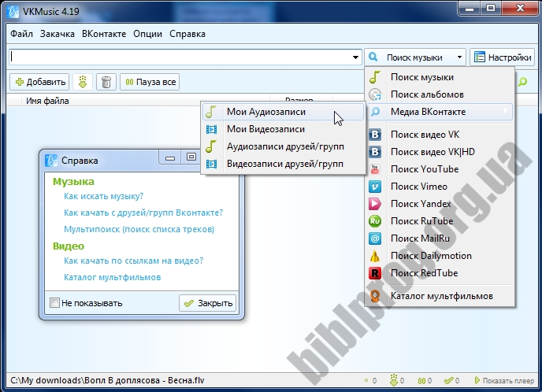The image size is (542, 392).
Task: Open link Как искать музыку?
Action: click(103, 196)
